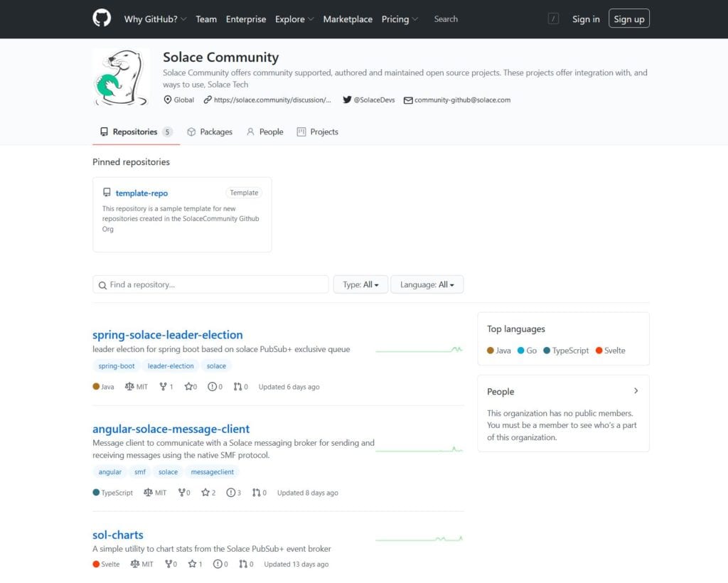Switch to the Packages tab
This screenshot has height=583, width=728.
click(210, 132)
